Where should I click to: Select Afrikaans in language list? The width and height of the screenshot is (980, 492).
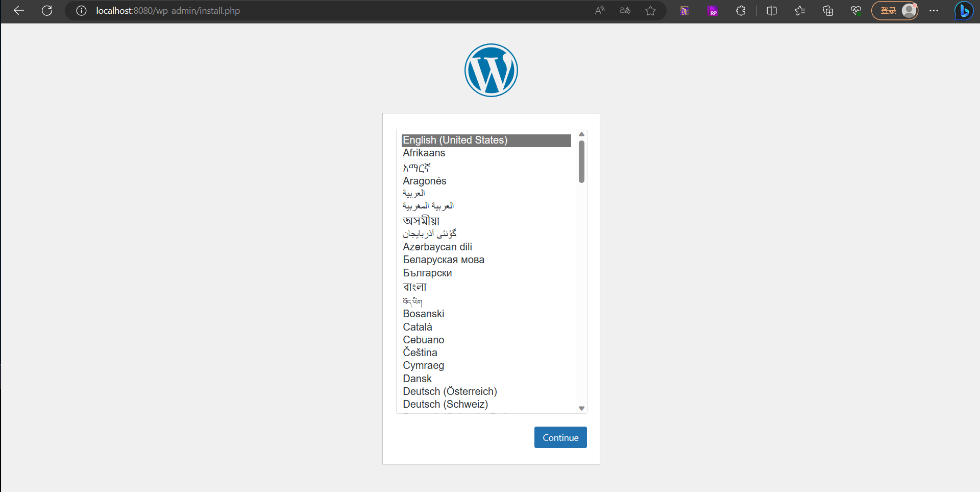click(486, 153)
